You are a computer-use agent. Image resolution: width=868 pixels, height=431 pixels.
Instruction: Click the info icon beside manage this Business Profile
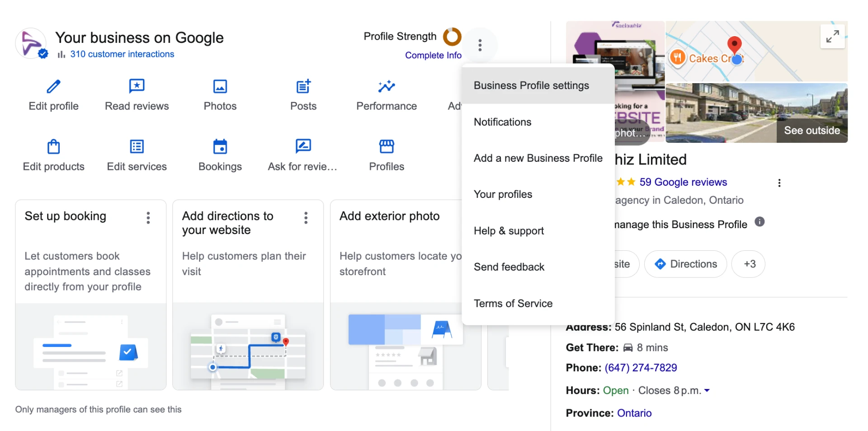[760, 222]
